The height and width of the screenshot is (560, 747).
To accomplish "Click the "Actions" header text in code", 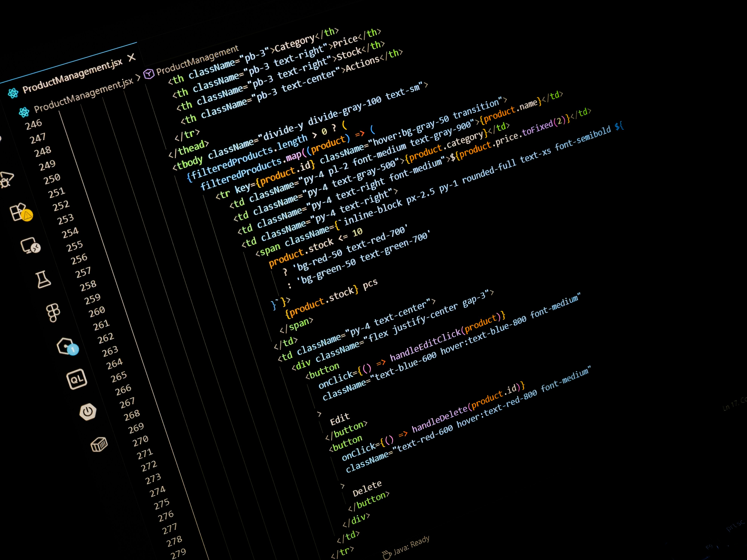I will click(362, 63).
